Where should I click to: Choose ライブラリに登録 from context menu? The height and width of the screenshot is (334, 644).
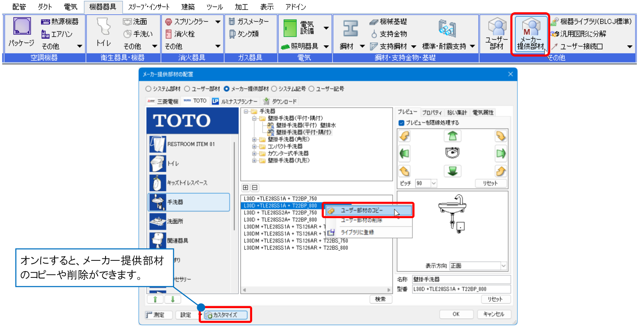point(369,232)
